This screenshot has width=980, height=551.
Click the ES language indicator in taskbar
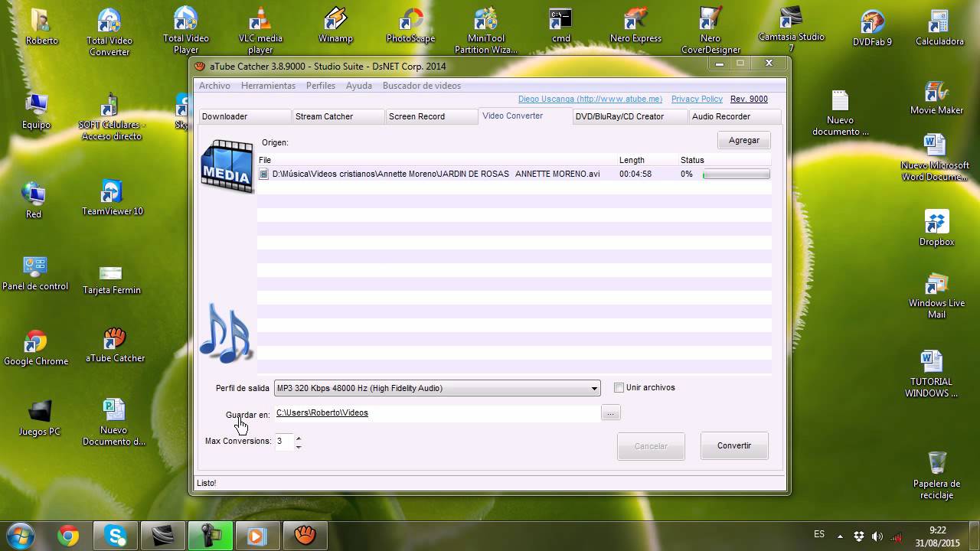[x=819, y=534]
